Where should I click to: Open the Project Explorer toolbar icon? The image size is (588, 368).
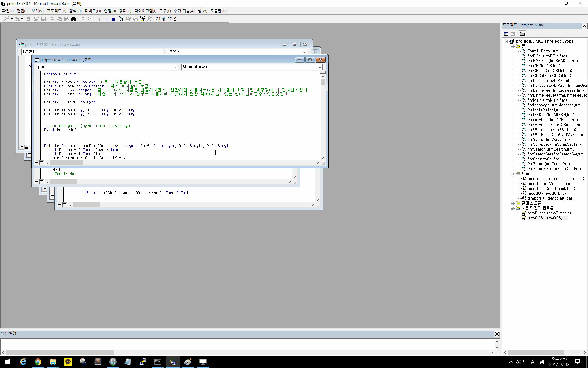coord(121,19)
